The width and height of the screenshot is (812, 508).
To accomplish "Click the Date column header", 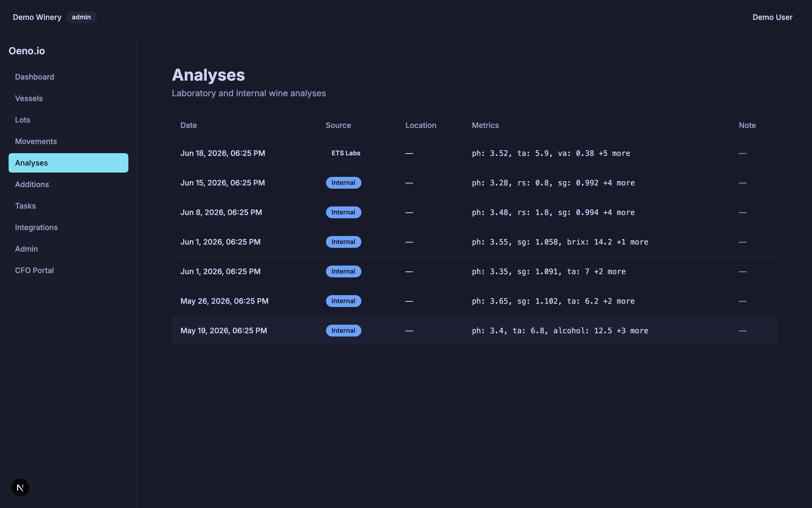I will pos(189,125).
